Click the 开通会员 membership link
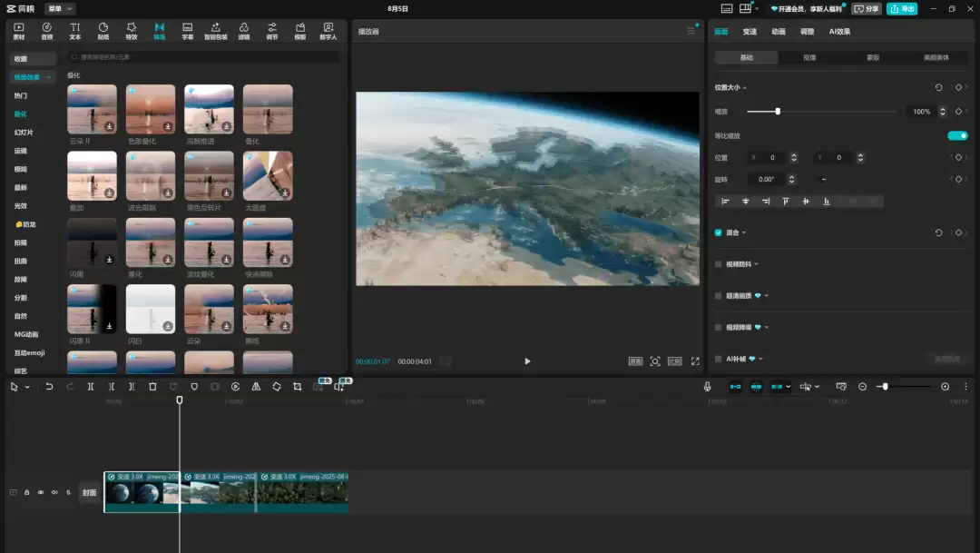This screenshot has height=553, width=980. pyautogui.click(x=807, y=9)
